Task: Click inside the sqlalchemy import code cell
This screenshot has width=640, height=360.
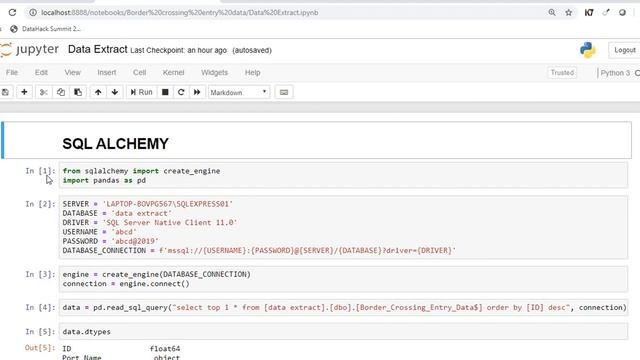Action: pos(343,176)
